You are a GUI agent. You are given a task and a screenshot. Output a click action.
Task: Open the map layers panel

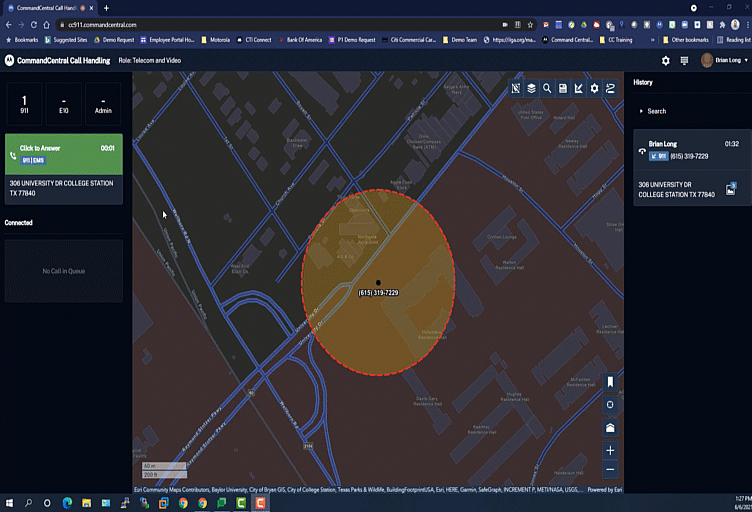[531, 88]
